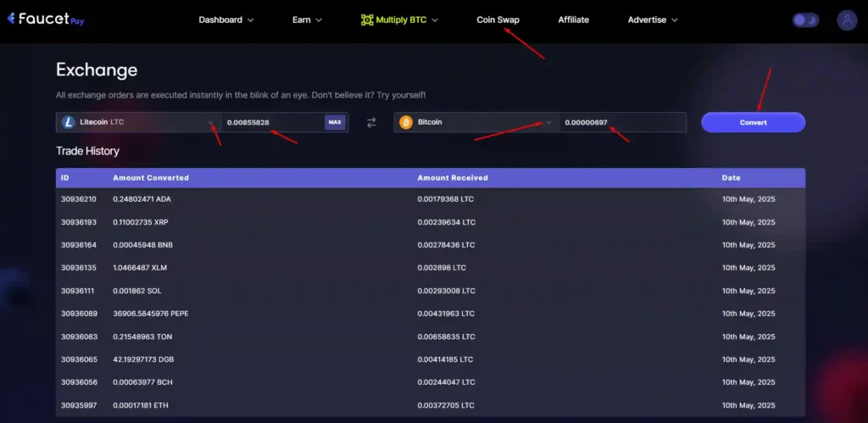Expand the Advertise menu
Viewport: 868px width, 423px height.
pyautogui.click(x=653, y=20)
